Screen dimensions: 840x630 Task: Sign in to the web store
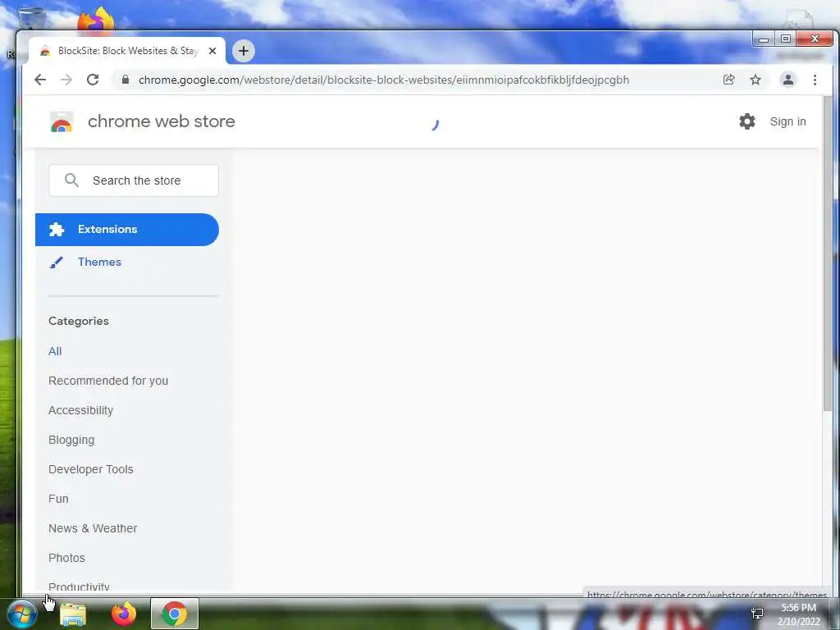pyautogui.click(x=787, y=121)
